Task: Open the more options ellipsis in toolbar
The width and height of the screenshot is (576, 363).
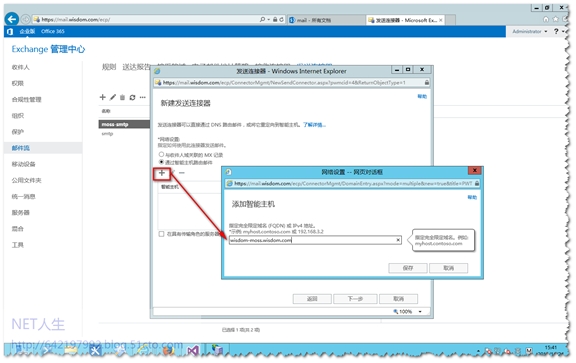Action: [143, 97]
